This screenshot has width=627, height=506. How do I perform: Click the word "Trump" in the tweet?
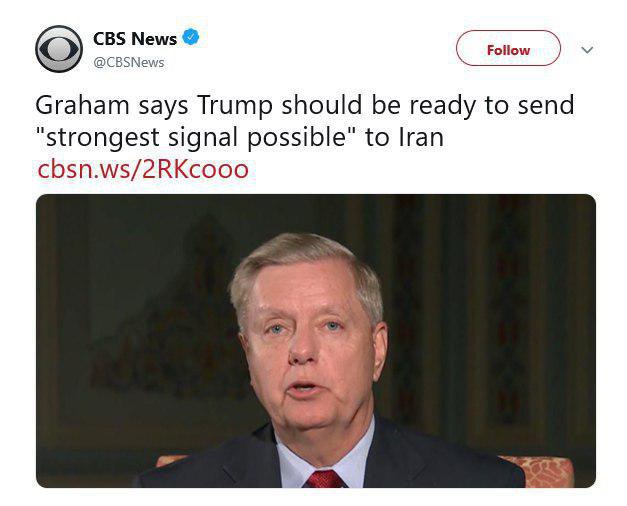pyautogui.click(x=237, y=105)
